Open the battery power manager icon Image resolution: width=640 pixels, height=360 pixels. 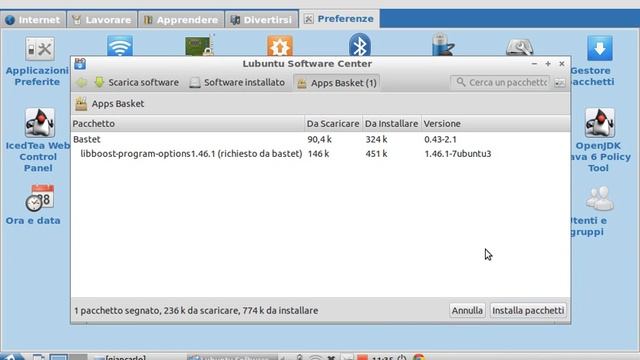443,45
